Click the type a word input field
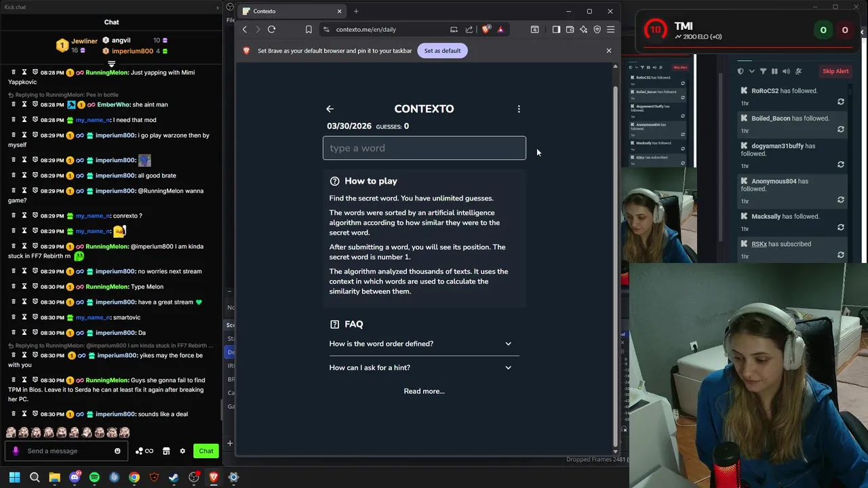 [x=424, y=148]
